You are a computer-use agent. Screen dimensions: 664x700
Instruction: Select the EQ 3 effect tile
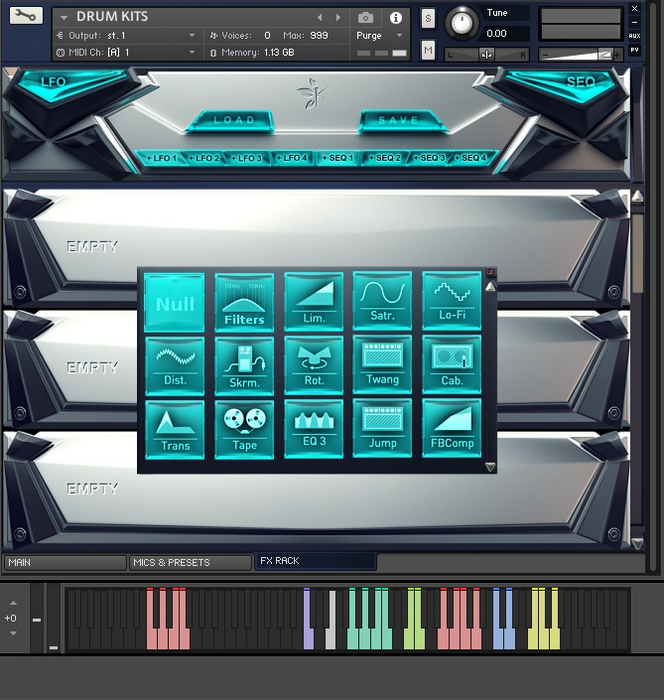pos(313,429)
